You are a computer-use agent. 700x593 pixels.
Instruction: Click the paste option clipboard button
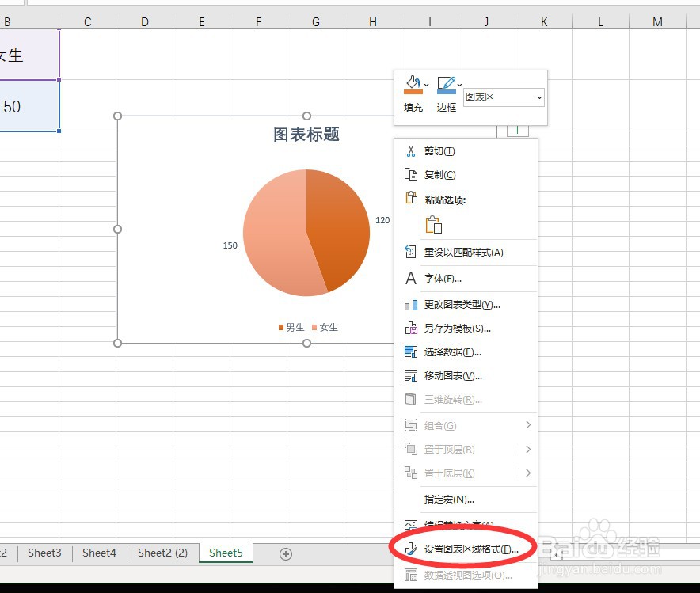coord(433,224)
